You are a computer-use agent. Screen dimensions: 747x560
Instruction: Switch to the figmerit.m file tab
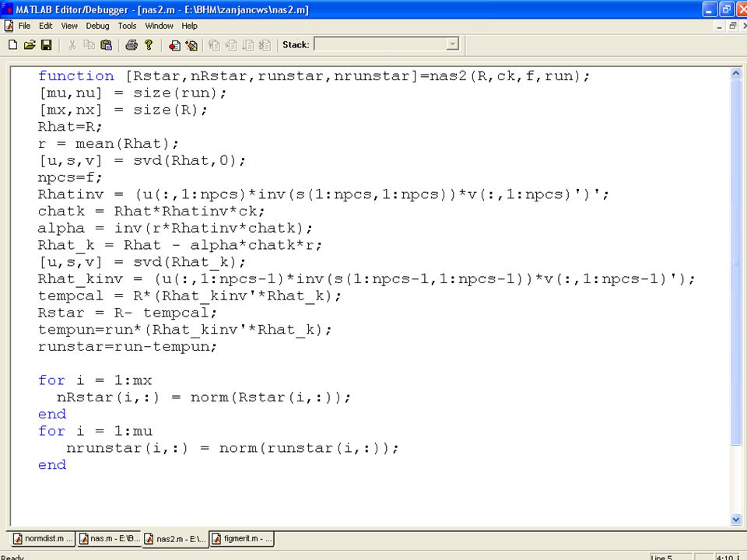(x=242, y=538)
